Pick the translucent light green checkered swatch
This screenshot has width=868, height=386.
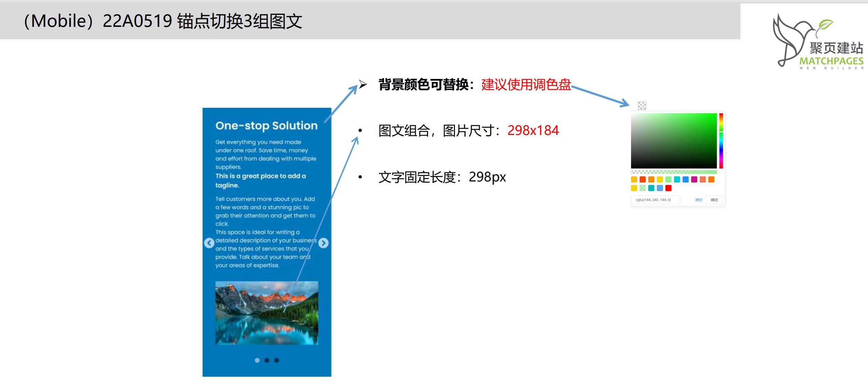[x=643, y=188]
